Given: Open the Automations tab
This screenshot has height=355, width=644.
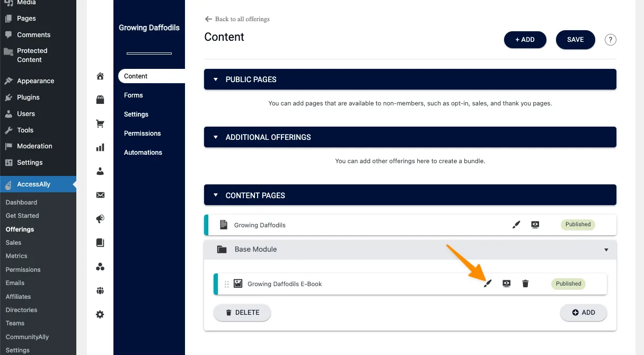Looking at the screenshot, I should [143, 153].
